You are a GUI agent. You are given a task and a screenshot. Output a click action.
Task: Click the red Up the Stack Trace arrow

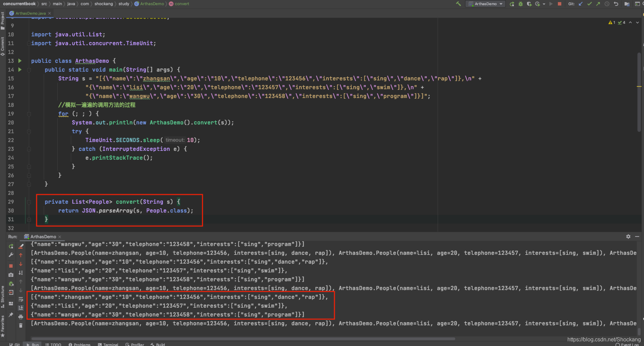(x=21, y=255)
